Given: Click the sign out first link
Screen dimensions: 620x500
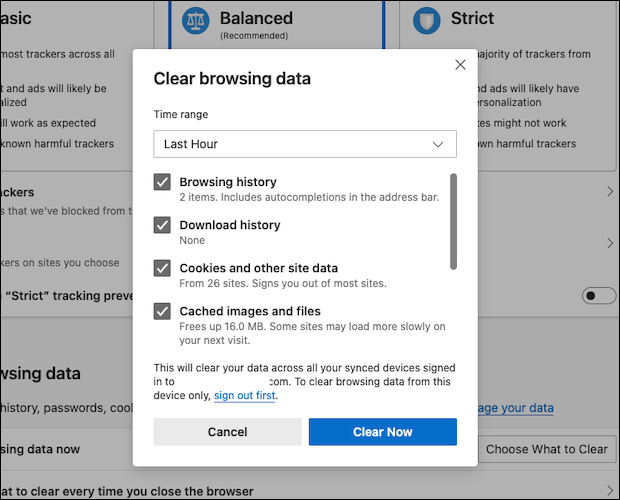Looking at the screenshot, I should (244, 395).
